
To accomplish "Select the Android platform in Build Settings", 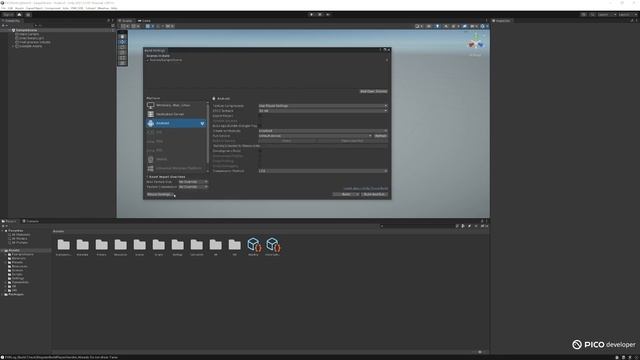I will [x=176, y=123].
